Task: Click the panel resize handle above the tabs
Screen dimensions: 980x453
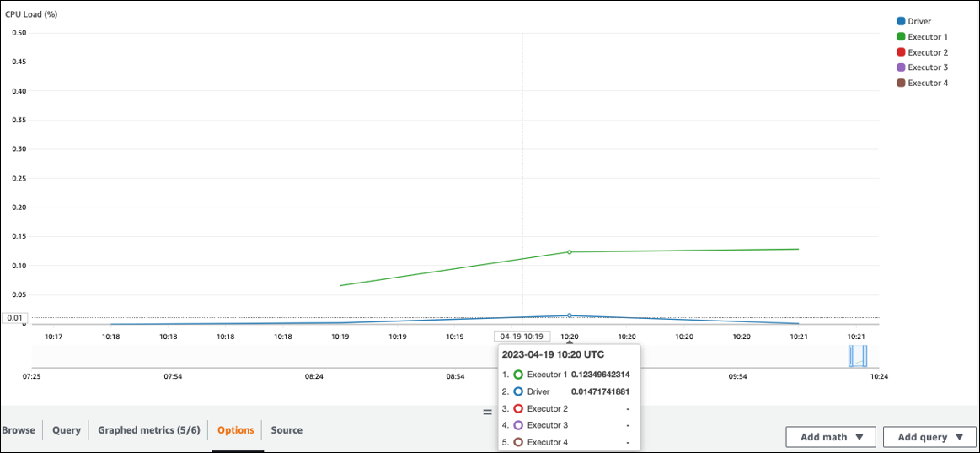Action: pos(487,413)
